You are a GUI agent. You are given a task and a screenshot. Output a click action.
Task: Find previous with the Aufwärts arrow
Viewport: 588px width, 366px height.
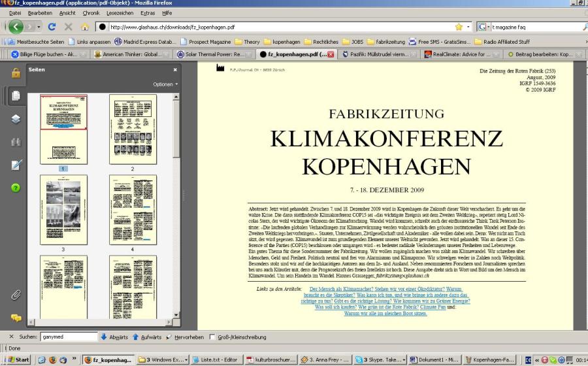(147, 337)
